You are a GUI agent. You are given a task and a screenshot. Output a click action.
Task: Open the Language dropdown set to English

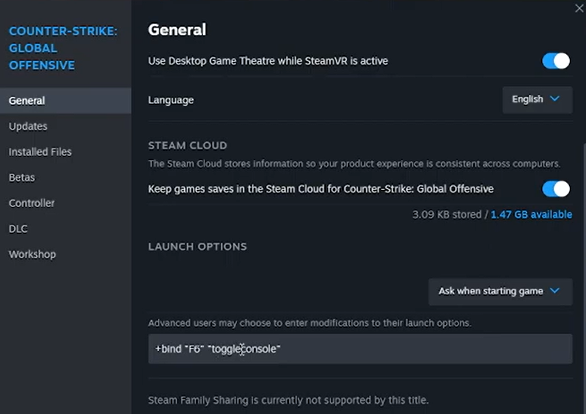[537, 99]
